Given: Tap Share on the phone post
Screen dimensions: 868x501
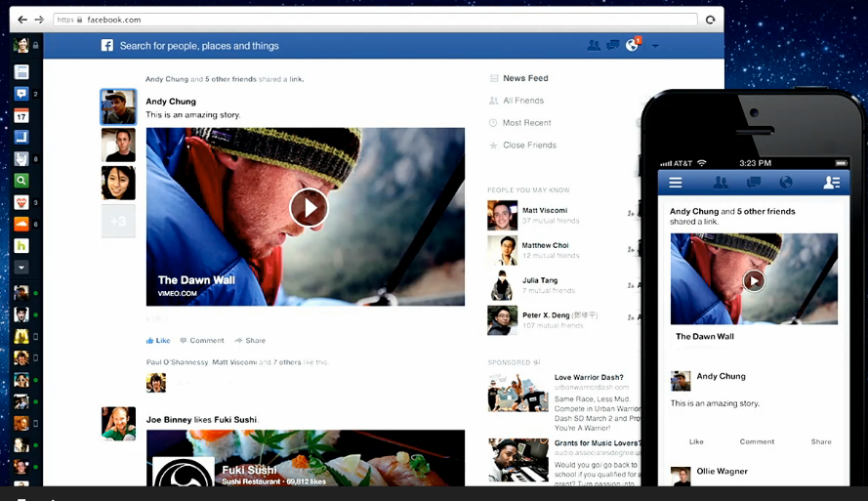Looking at the screenshot, I should [x=821, y=441].
